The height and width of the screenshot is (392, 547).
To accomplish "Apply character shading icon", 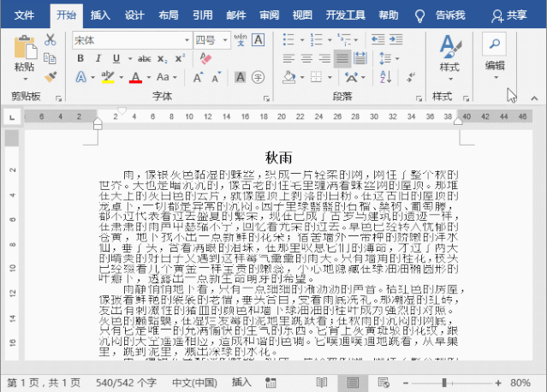I will 241,77.
